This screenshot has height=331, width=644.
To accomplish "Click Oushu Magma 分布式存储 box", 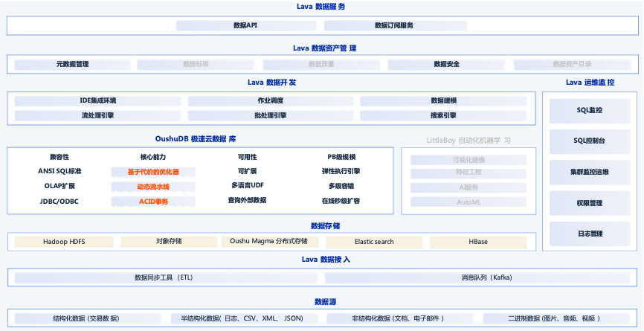I will point(270,242).
